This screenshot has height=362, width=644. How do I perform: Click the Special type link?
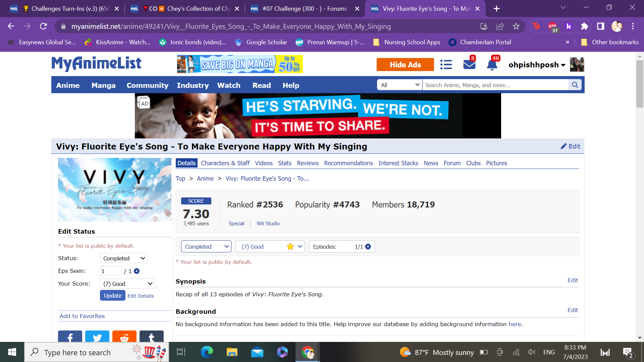coord(236,224)
